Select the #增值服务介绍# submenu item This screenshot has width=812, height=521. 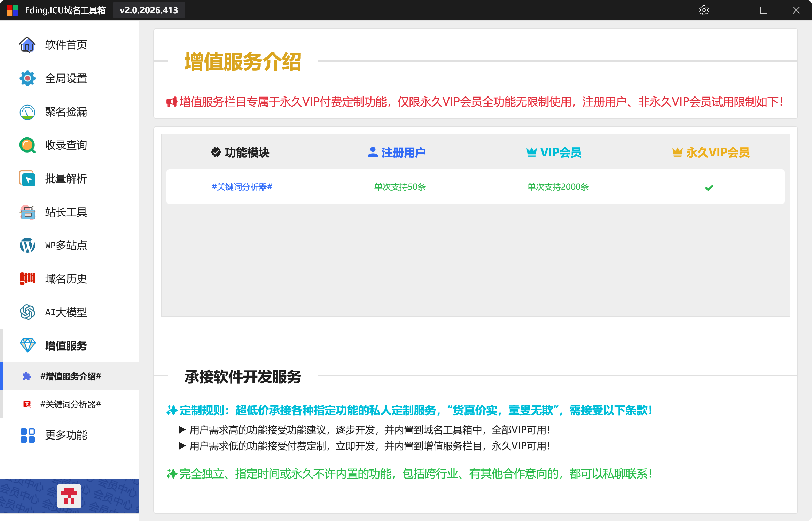(71, 376)
